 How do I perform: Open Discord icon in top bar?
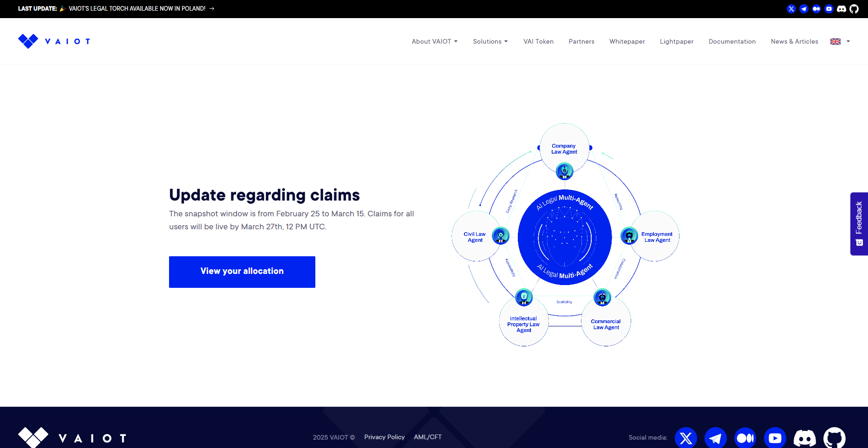(842, 9)
